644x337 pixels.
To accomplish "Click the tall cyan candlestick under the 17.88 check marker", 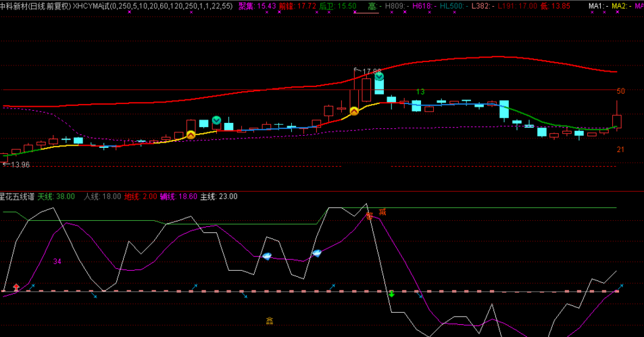I will (x=379, y=84).
